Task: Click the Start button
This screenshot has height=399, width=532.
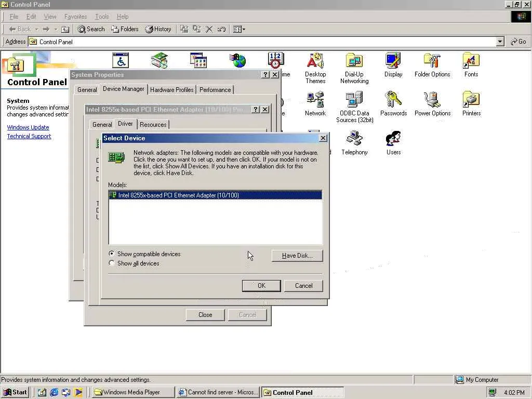Action: coord(15,392)
